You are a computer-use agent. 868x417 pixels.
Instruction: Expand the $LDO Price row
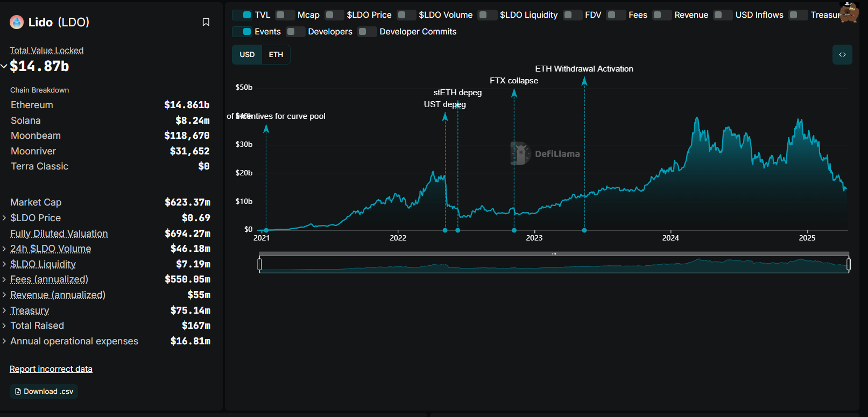click(4, 218)
